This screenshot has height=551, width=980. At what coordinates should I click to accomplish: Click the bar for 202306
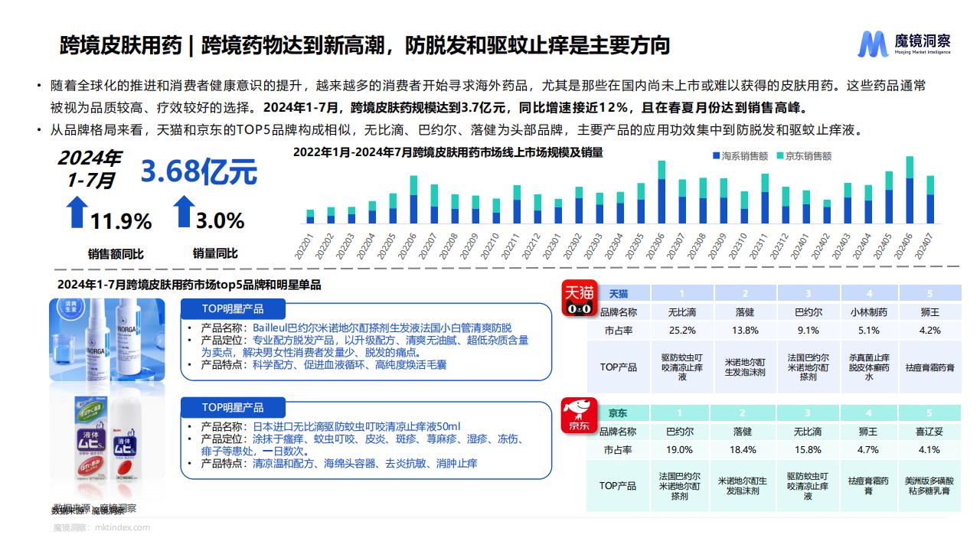click(661, 192)
